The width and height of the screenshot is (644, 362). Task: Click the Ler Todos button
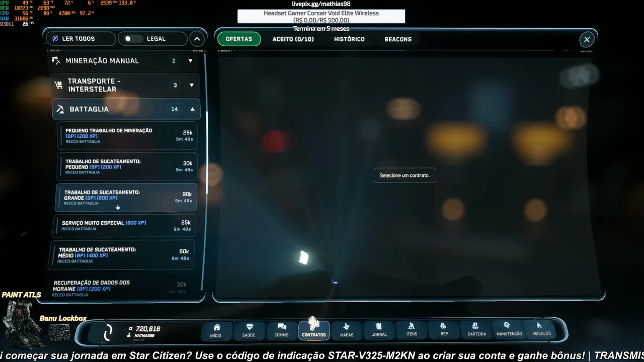point(80,39)
